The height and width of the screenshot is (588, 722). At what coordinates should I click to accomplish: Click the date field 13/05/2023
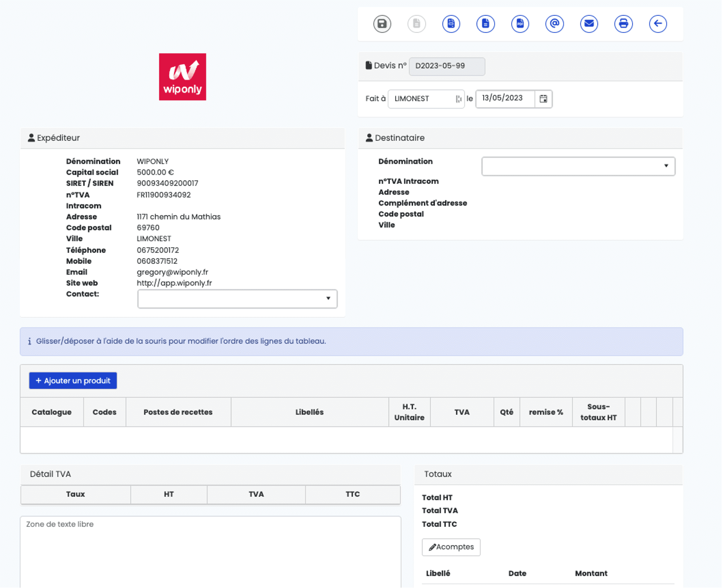point(505,99)
